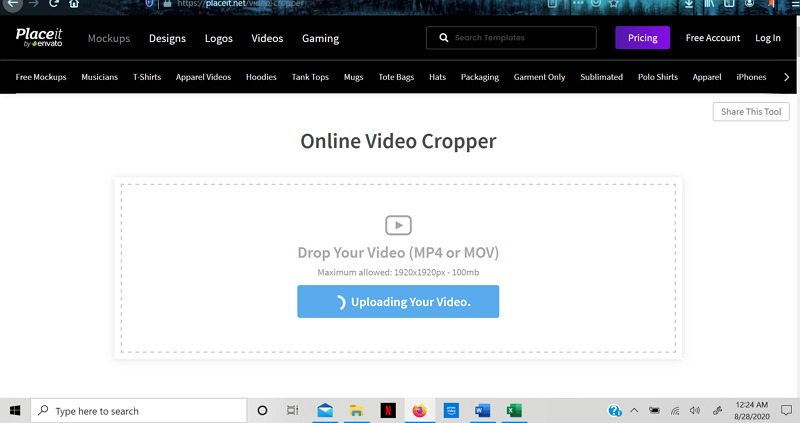This screenshot has width=800, height=423.
Task: Show more categories with right arrow
Action: pyautogui.click(x=786, y=77)
